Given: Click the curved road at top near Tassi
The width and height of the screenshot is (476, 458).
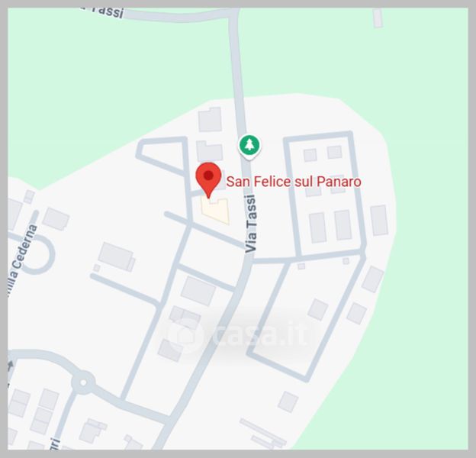Looking at the screenshot, I should coord(179,17).
